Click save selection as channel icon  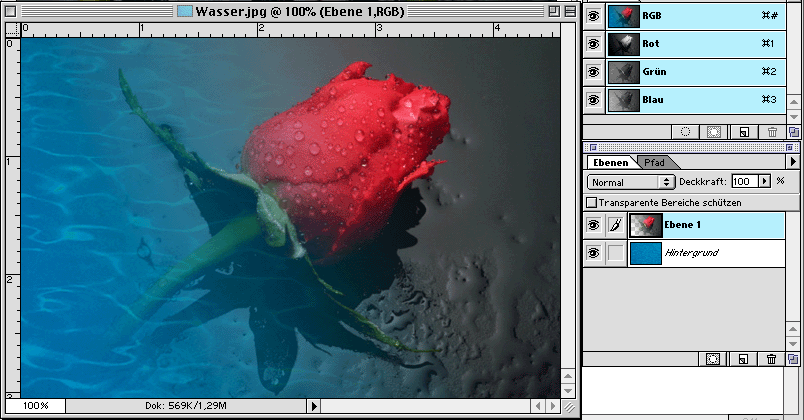[x=714, y=131]
